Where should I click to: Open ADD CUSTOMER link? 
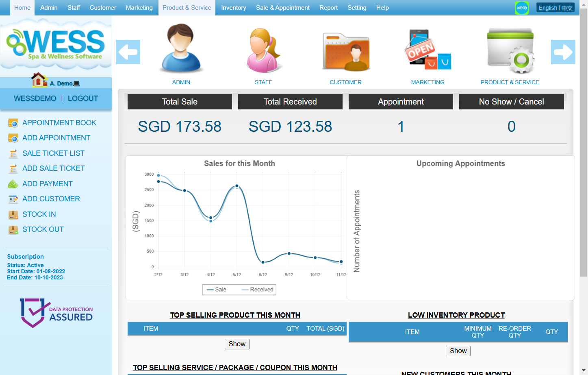(x=51, y=199)
